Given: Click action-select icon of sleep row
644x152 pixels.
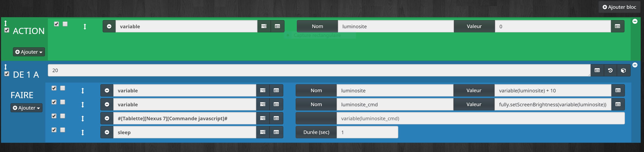Looking at the screenshot, I should [263, 132].
